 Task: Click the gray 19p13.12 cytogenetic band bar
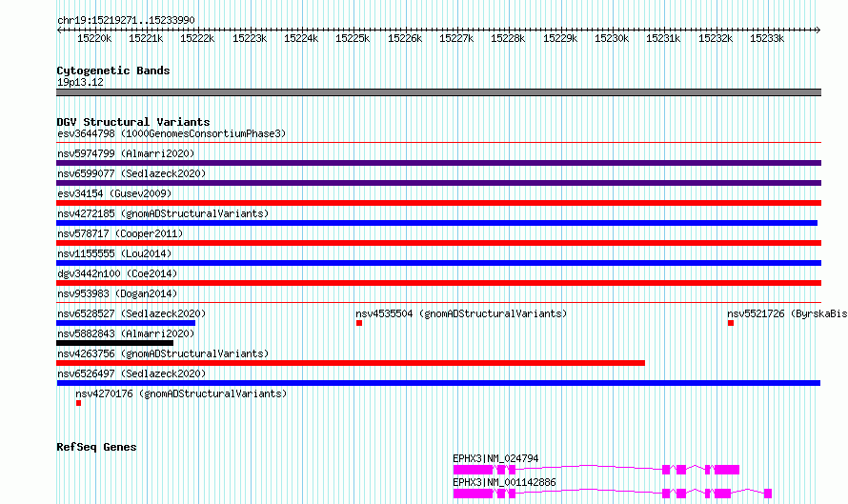438,92
